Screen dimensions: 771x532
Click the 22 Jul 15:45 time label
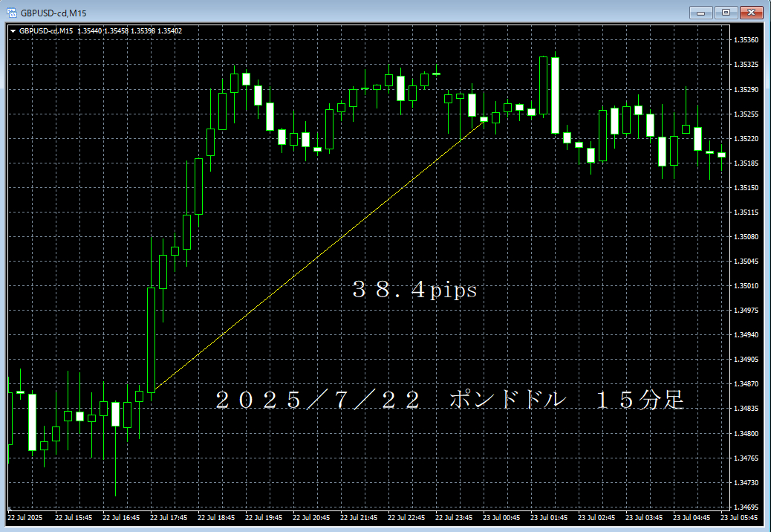pyautogui.click(x=74, y=518)
